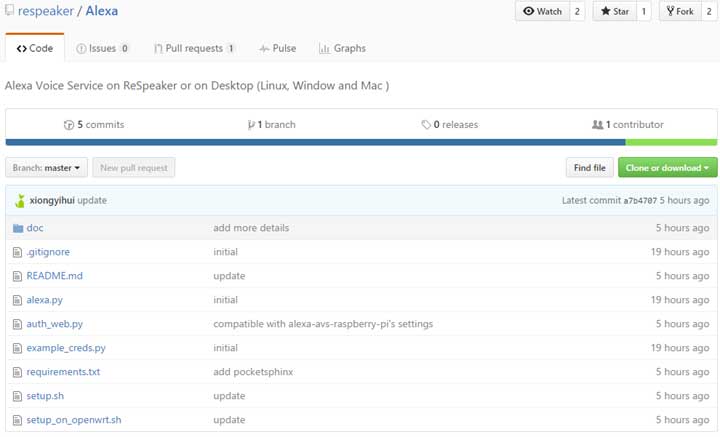Open the 1 branch list
The height and width of the screenshot is (437, 720).
(x=271, y=125)
